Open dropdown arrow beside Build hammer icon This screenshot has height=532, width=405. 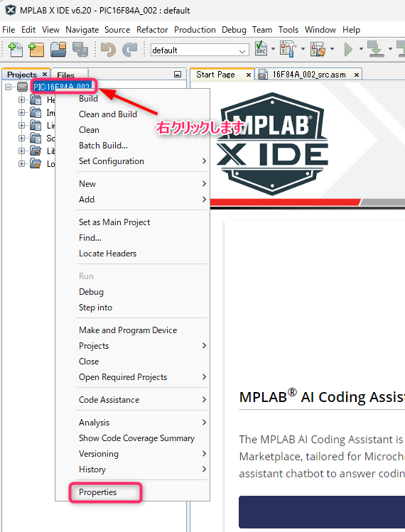(303, 49)
